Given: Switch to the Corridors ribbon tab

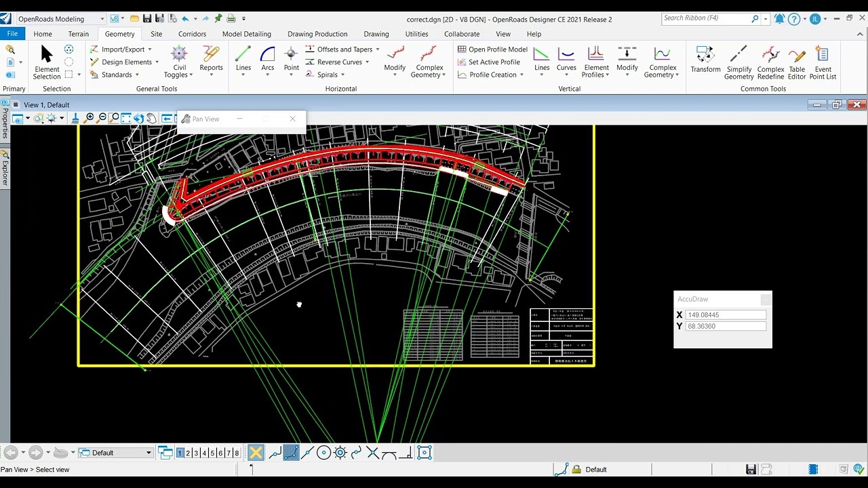Looking at the screenshot, I should 192,34.
